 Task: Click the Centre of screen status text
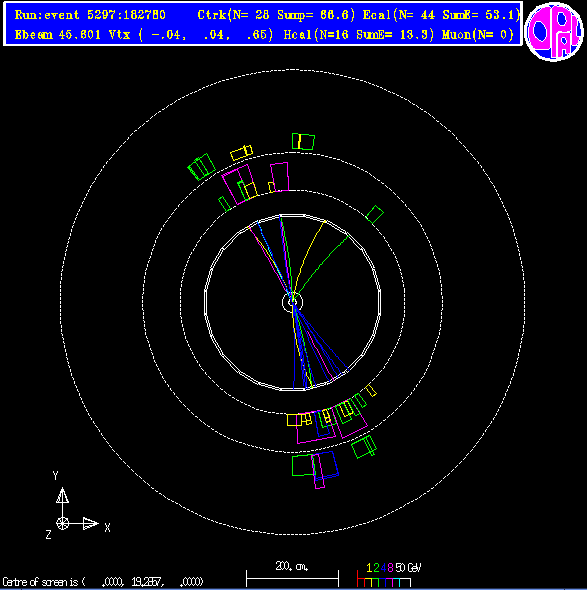click(102, 582)
